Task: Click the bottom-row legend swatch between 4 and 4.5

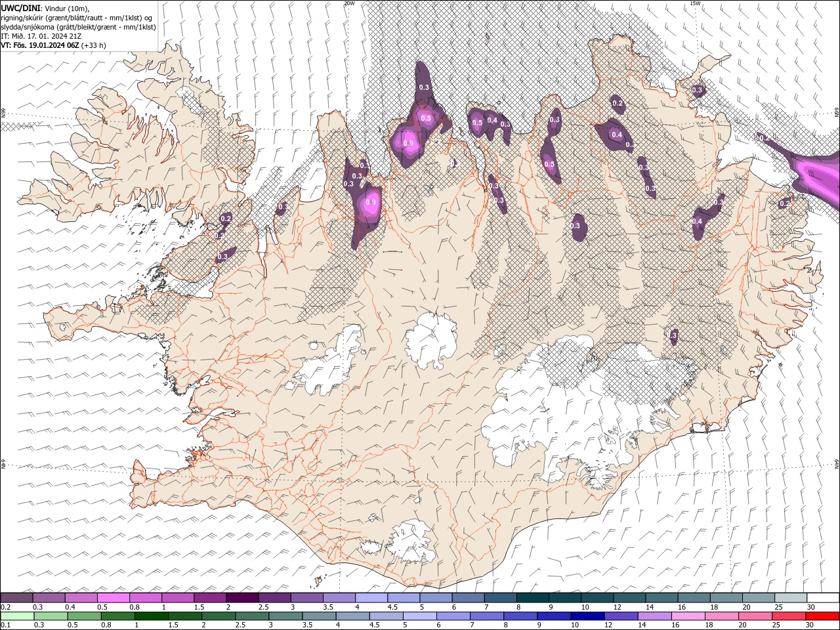Action: pos(353,616)
